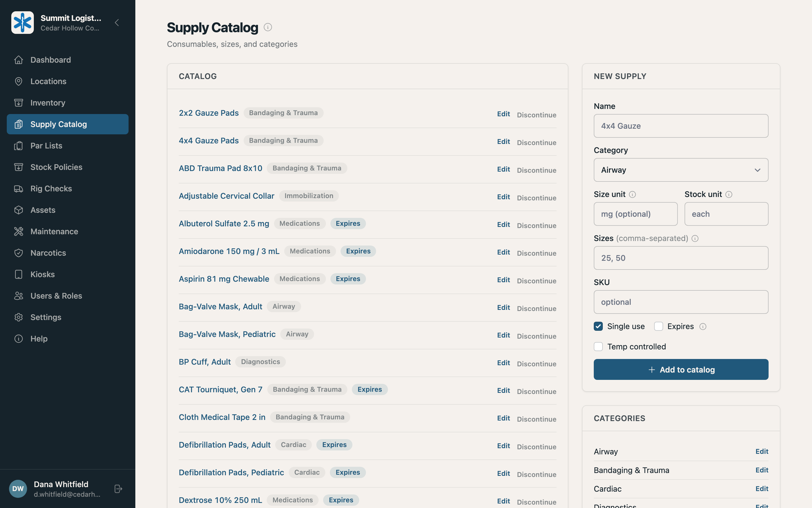
Task: Edit the Bandaging & Trauma category
Action: click(762, 470)
